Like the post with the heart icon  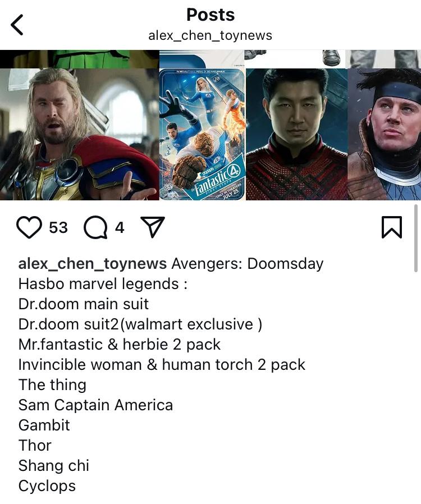click(x=29, y=227)
